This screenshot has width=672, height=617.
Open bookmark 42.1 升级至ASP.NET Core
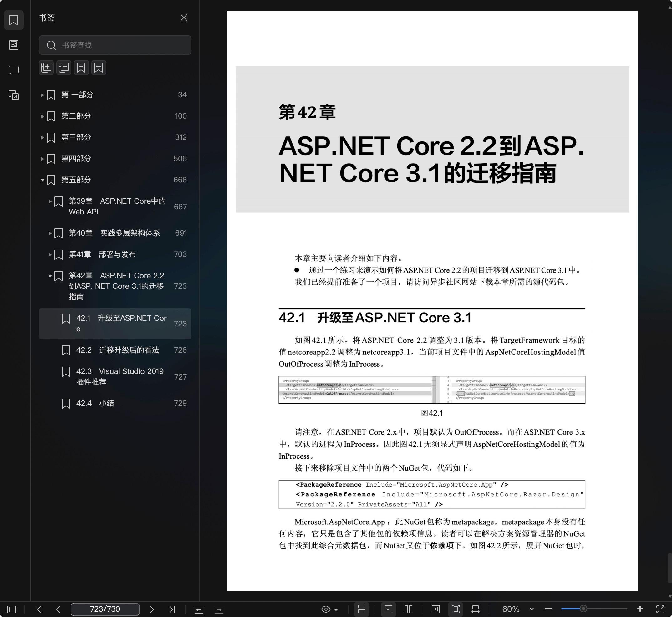tap(115, 324)
